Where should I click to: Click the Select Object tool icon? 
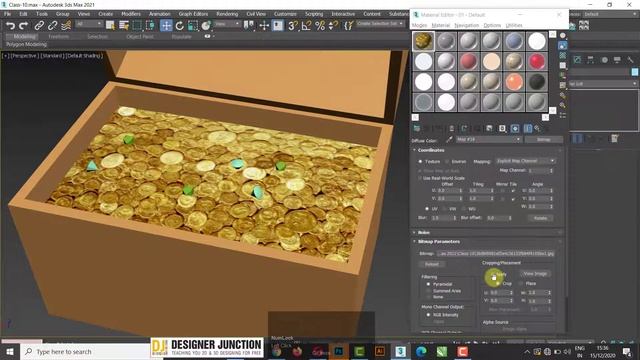click(110, 26)
